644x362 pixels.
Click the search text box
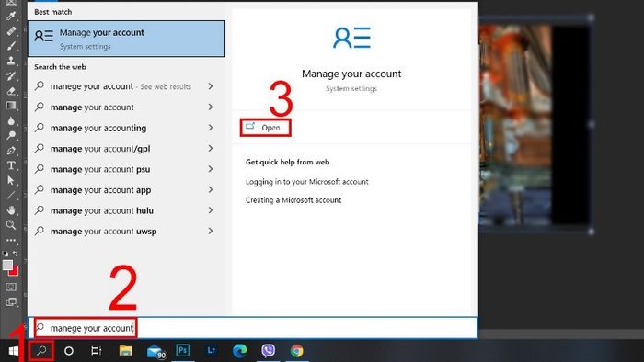coord(252,328)
